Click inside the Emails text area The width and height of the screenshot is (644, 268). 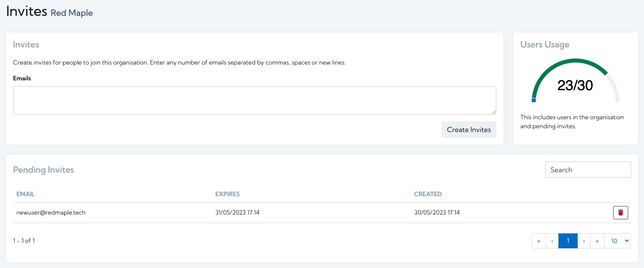click(255, 100)
